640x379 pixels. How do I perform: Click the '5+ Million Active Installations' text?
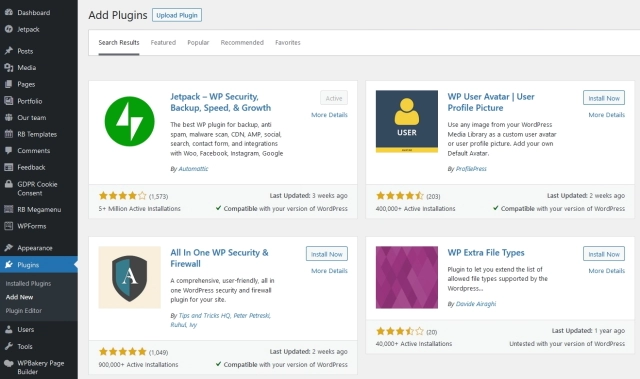pyautogui.click(x=139, y=208)
